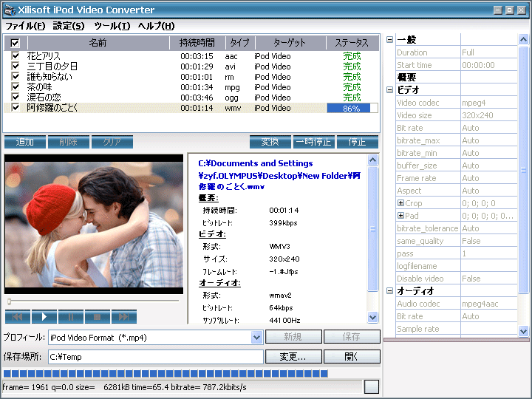The width and height of the screenshot is (532, 399).
Task: Play the video preview
Action: click(x=44, y=316)
